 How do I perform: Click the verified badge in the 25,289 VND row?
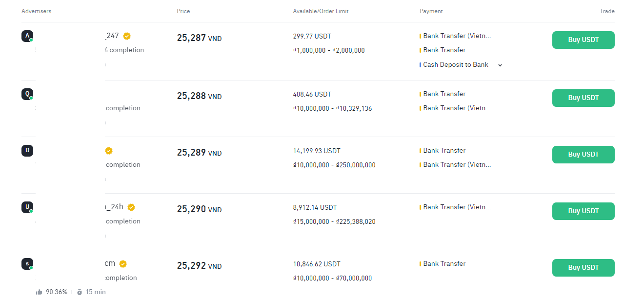coord(109,151)
